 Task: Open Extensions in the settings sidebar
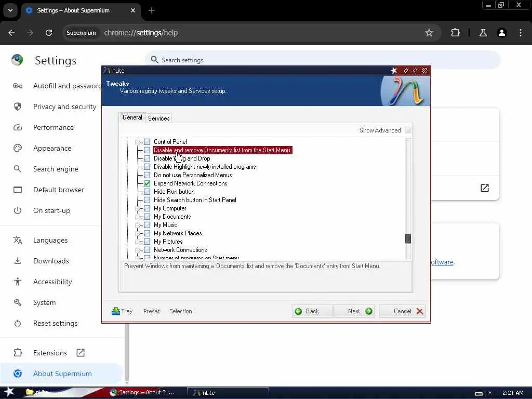point(50,353)
